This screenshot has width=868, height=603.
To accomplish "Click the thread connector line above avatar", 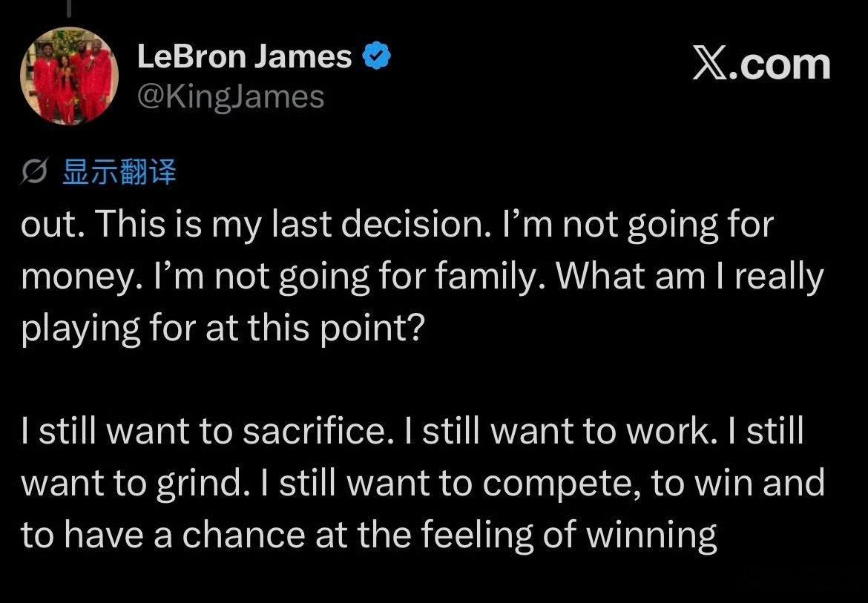I will pyautogui.click(x=70, y=7).
